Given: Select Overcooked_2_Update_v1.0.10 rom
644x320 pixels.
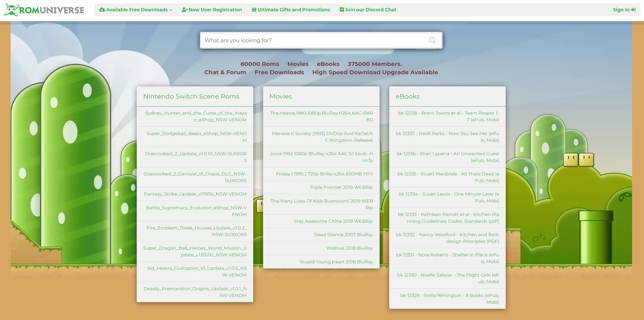Looking at the screenshot, I should [195, 157].
